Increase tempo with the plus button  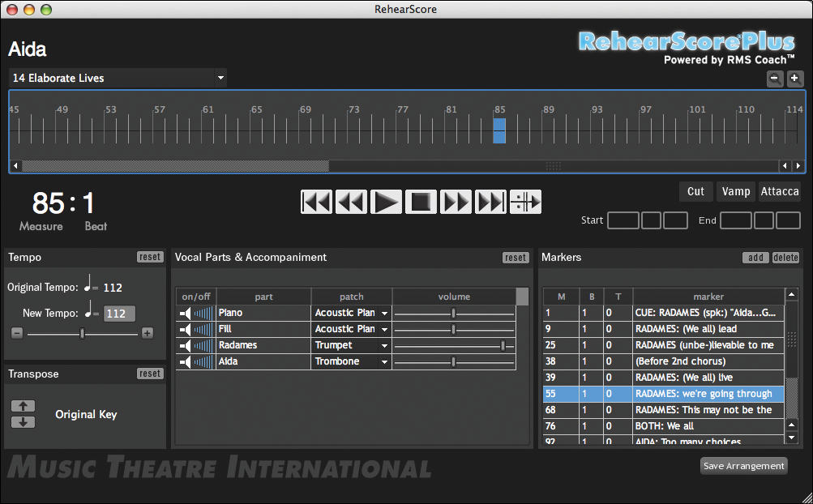coord(148,333)
